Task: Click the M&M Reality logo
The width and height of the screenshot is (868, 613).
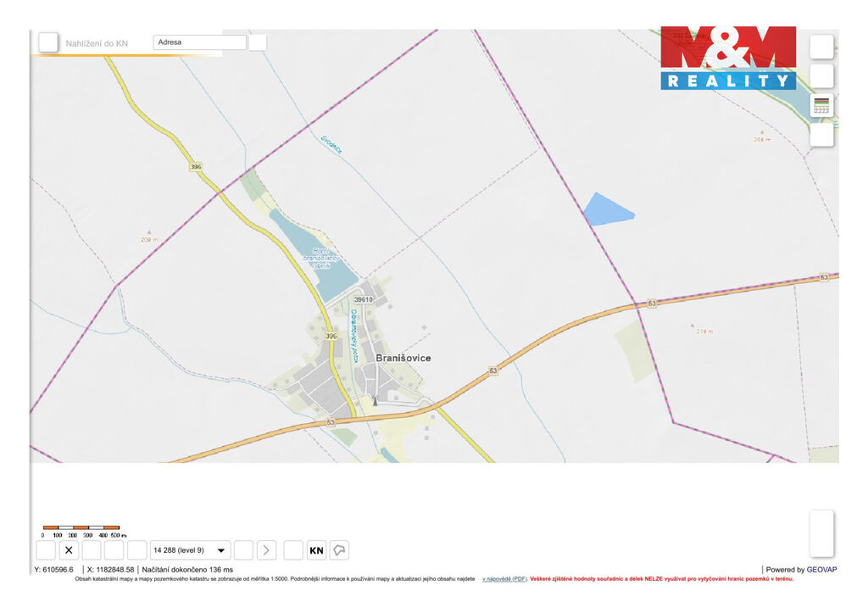Action: point(728,58)
